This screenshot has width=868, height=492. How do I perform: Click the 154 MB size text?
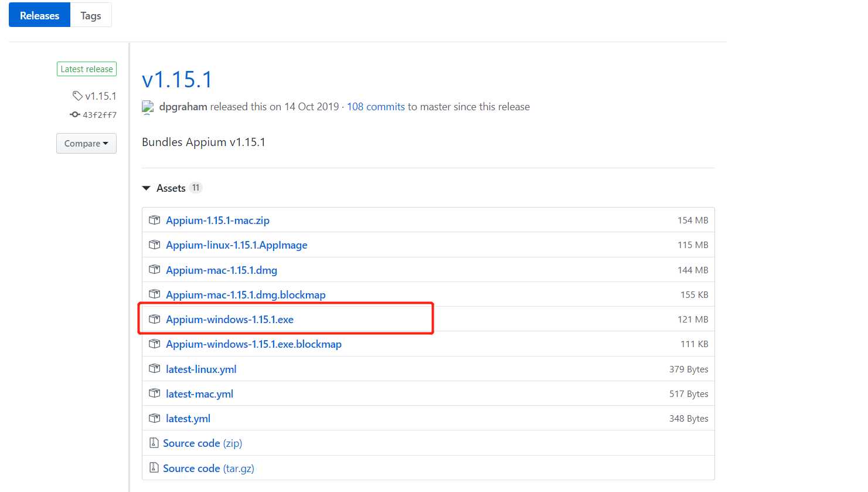click(693, 220)
